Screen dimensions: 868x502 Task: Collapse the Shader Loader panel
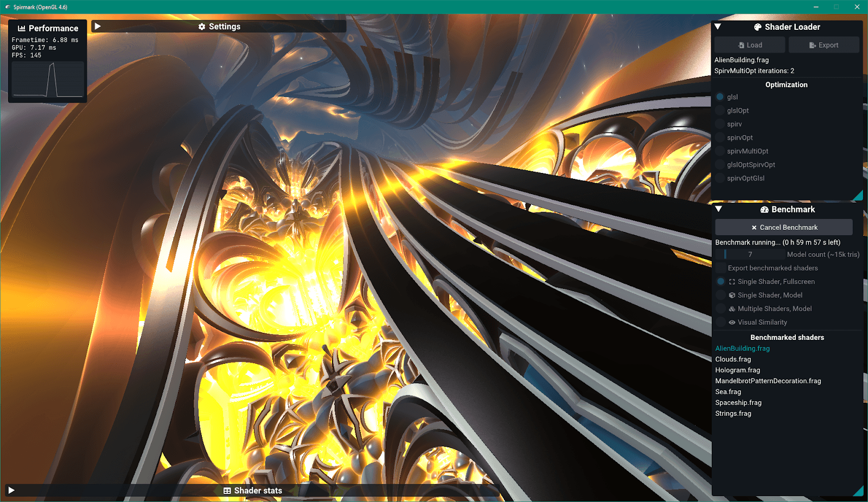coord(718,27)
